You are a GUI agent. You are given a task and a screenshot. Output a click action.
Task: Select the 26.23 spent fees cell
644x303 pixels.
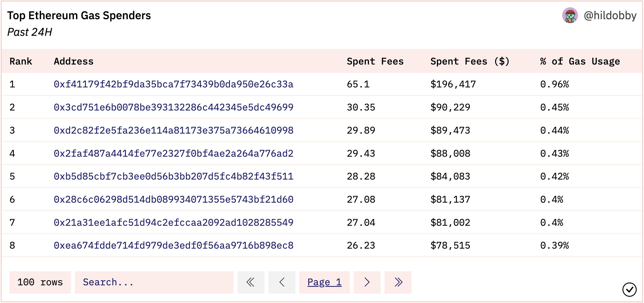tap(361, 245)
